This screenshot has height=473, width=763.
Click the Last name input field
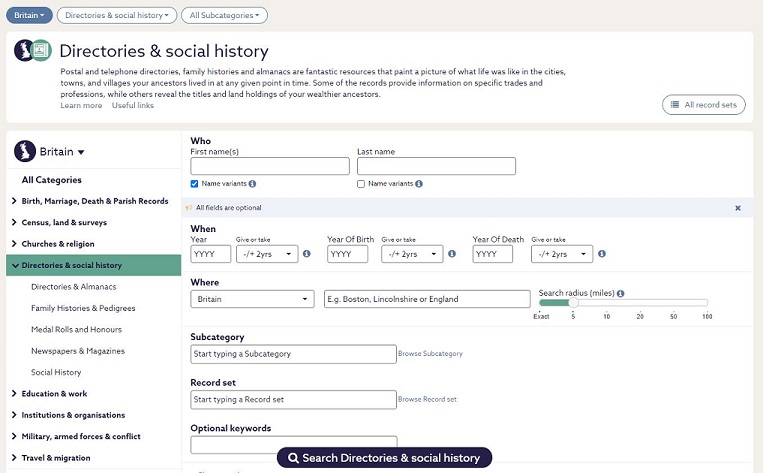[436, 166]
